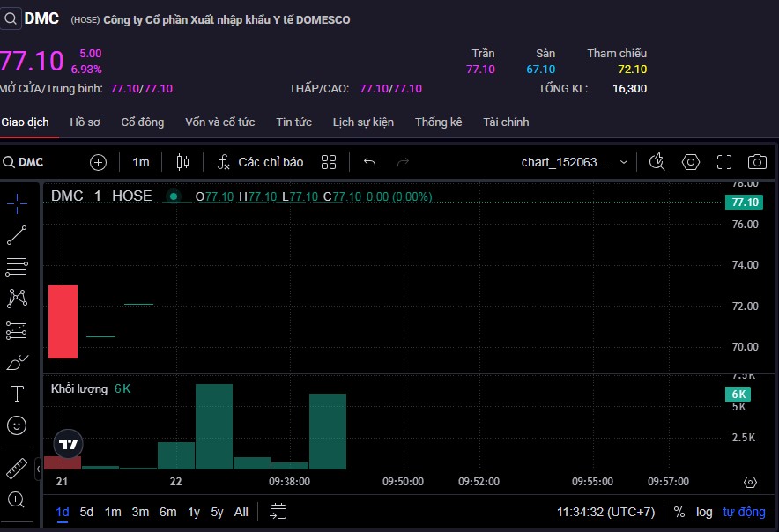Switch to the Hồ sơ tab
The width and height of the screenshot is (779, 532).
click(x=85, y=122)
